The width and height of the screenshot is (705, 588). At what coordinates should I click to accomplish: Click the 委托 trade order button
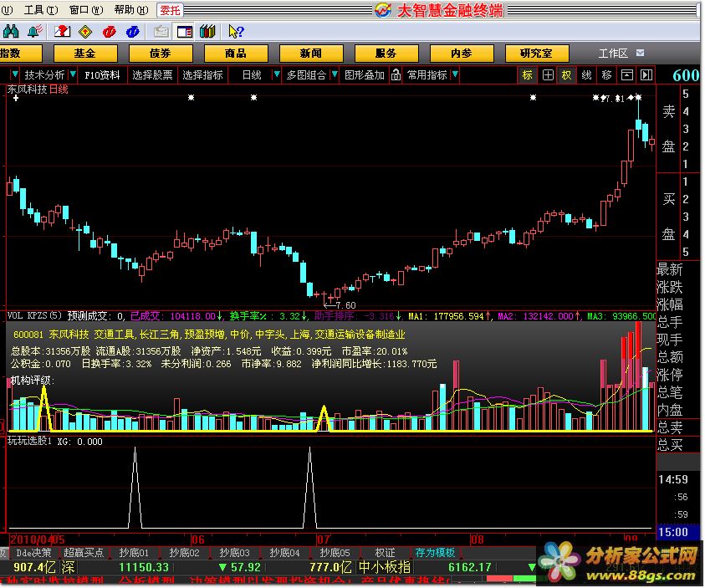click(170, 10)
